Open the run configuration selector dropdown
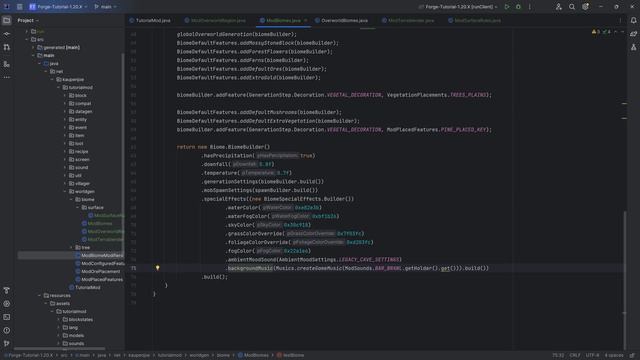640x360 pixels. click(458, 7)
